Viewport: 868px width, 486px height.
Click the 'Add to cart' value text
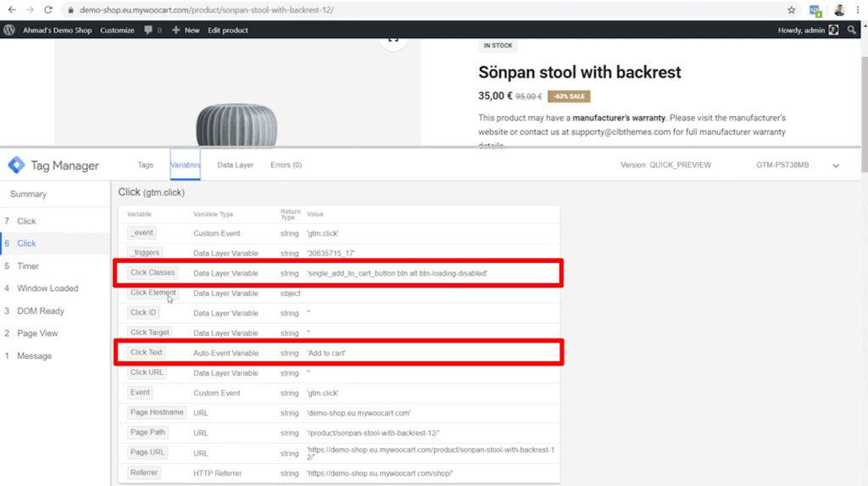tap(326, 353)
